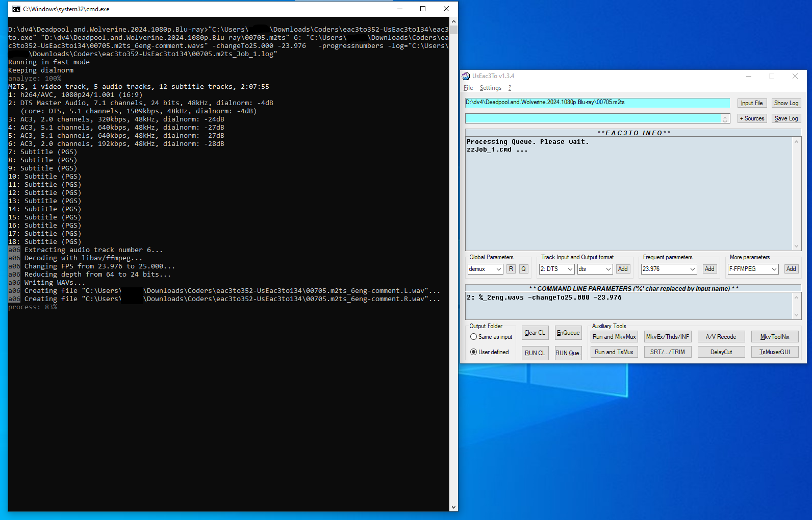The width and height of the screenshot is (812, 520).
Task: Launch TsMuxerGUI from auxiliary tools
Action: [775, 352]
